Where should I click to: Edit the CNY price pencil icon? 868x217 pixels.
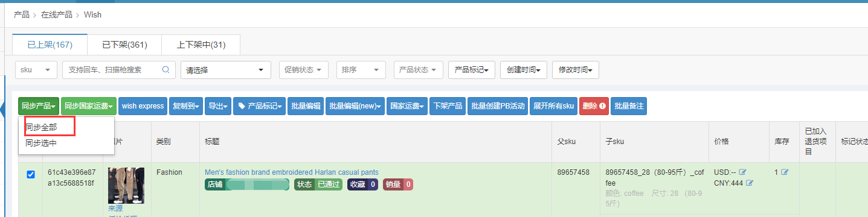coord(750,183)
